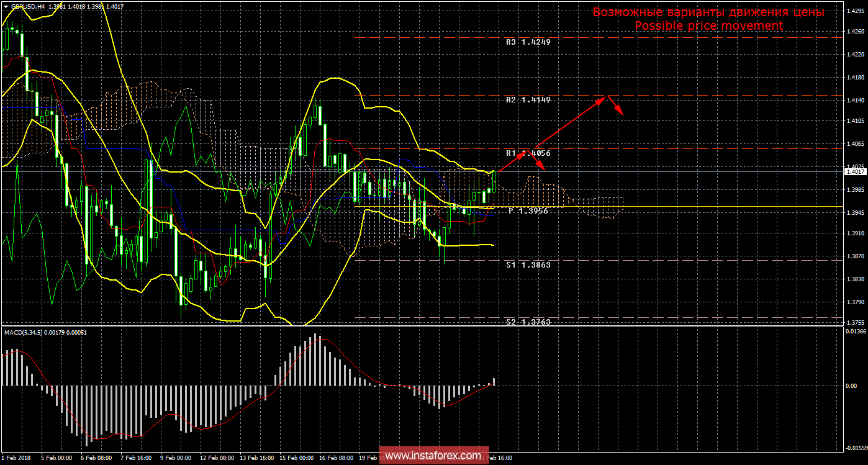Viewport: 868px width, 465px height.
Task: Click the R3 1.4249 resistance label
Action: pyautogui.click(x=528, y=42)
